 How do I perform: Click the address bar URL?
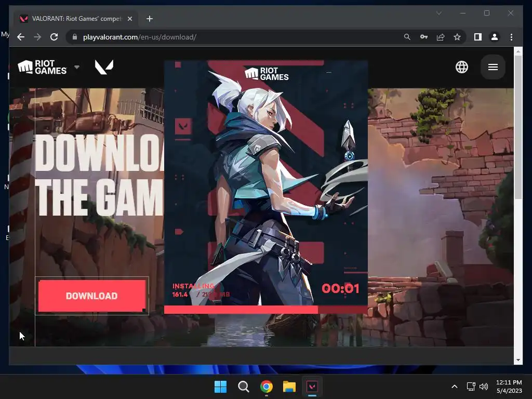139,37
